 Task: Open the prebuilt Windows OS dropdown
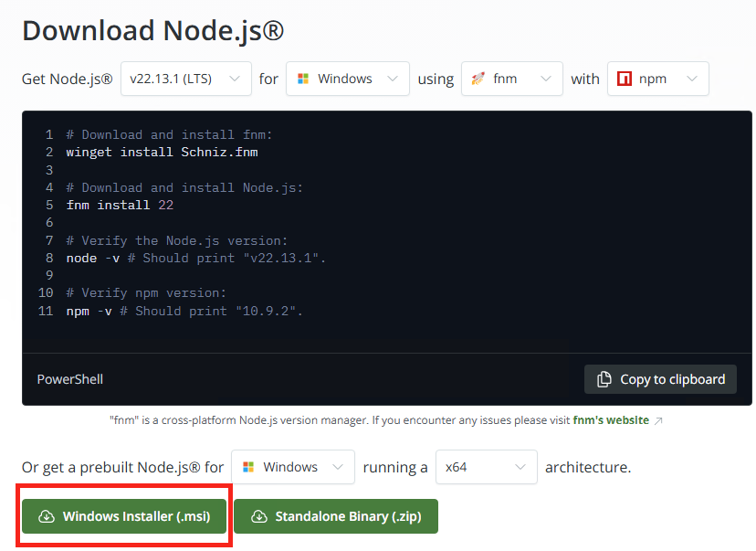(x=293, y=467)
